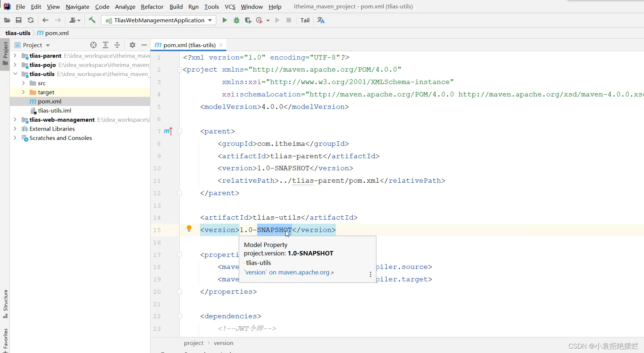Open the profiler dropdown arrow
The image size is (644, 353).
(268, 20)
